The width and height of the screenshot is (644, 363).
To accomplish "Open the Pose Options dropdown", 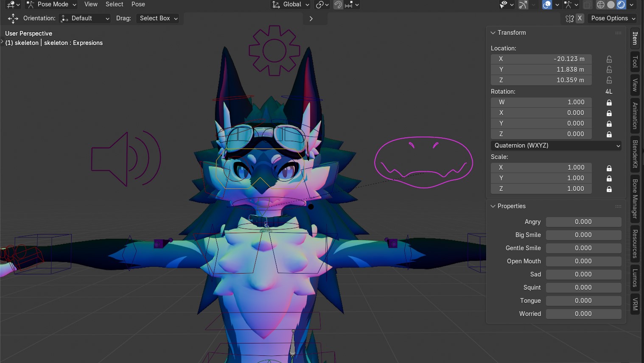I will [613, 18].
